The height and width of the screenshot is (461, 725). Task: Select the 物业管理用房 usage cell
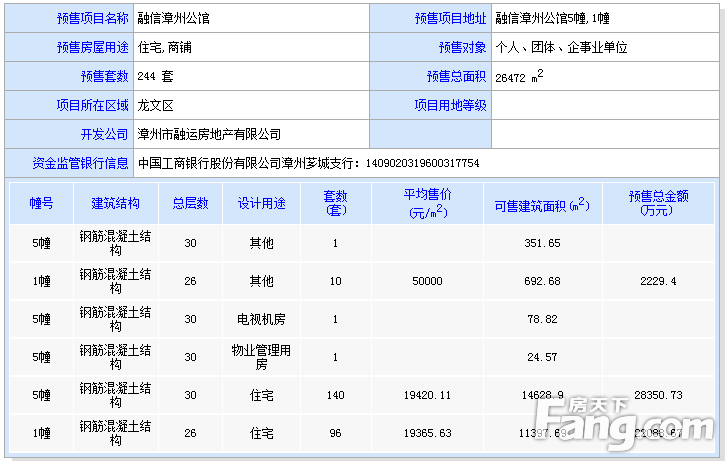(261, 357)
